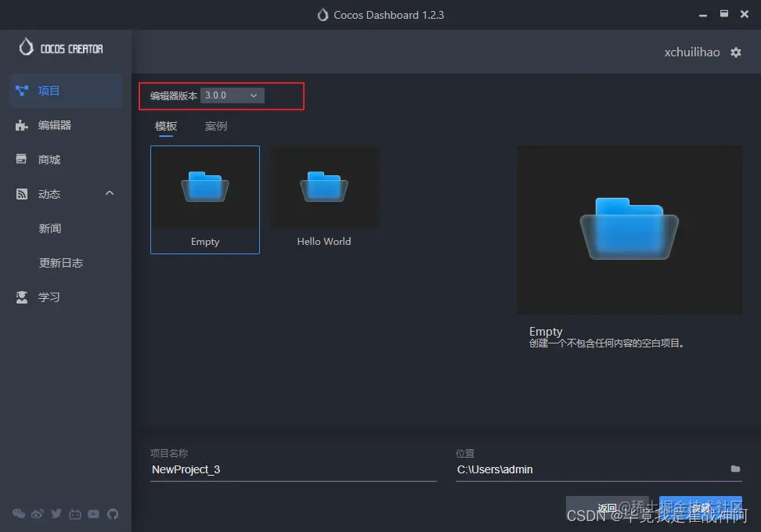Click the large Empty template preview image

coord(629,230)
